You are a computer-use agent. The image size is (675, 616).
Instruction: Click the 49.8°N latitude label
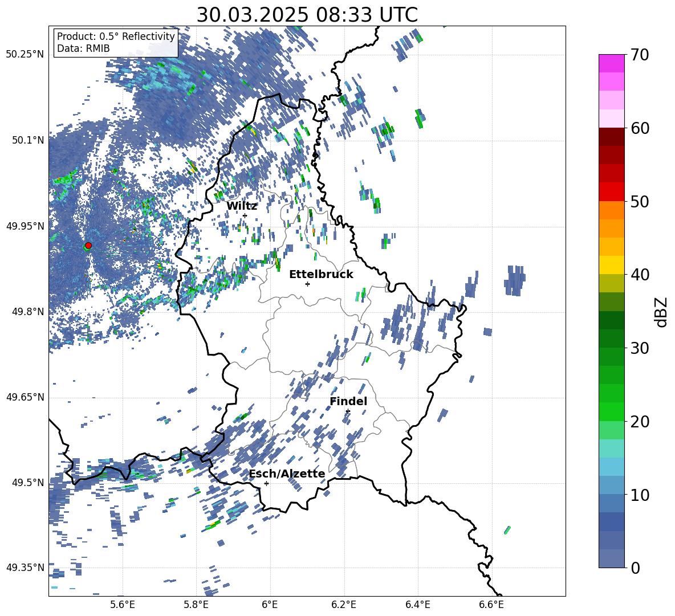(27, 312)
